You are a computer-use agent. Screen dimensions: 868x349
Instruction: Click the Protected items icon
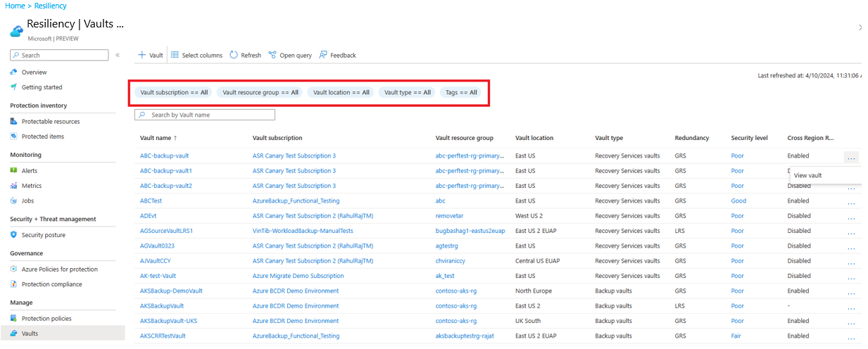[x=14, y=137]
